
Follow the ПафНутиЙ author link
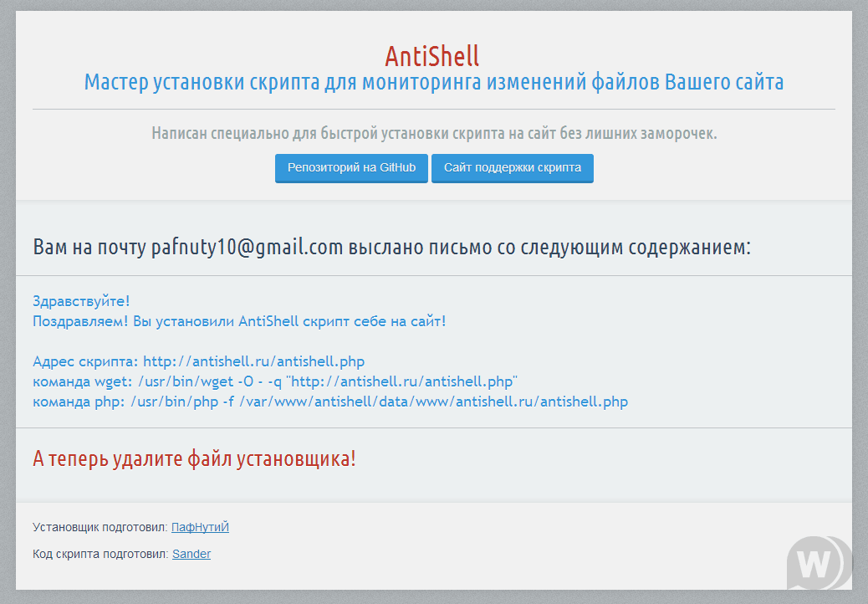200,527
